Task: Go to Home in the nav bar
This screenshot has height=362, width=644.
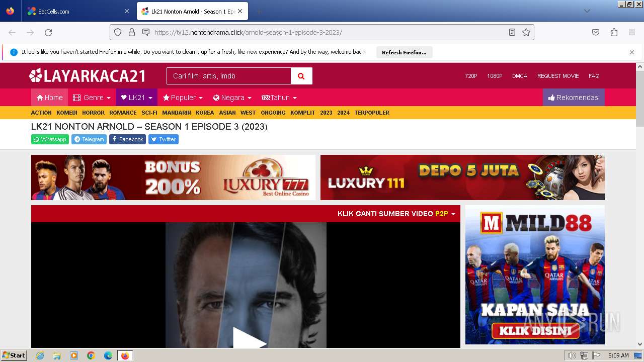Action: click(49, 98)
